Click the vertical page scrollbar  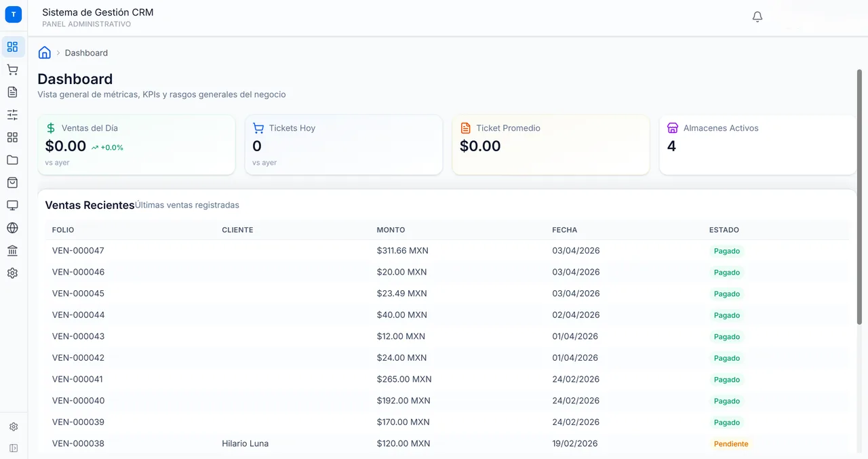[x=859, y=203]
